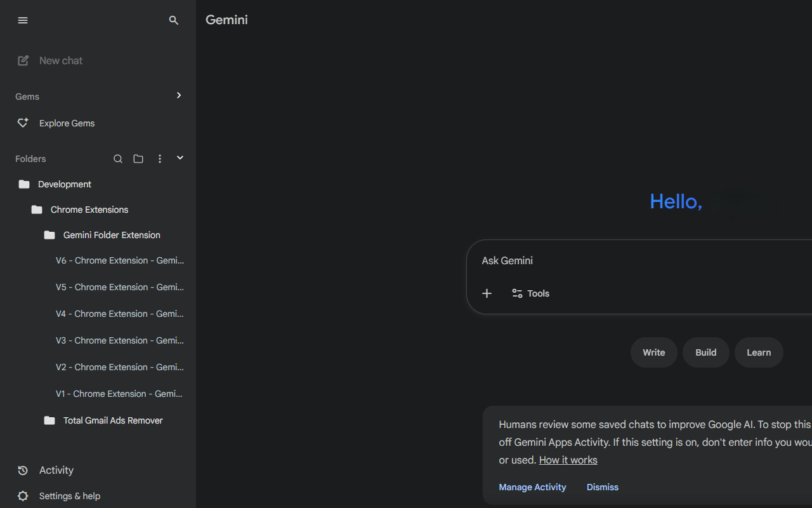This screenshot has height=508, width=812.
Task: Choose the Write suggestion chip
Action: [x=653, y=352]
